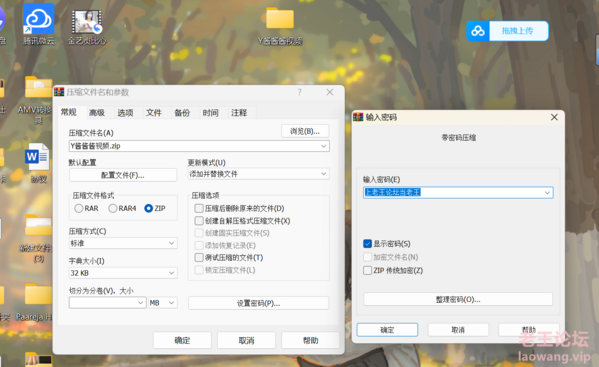Check 测试压缩的文件(T)
The width and height of the screenshot is (599, 367).
click(199, 257)
